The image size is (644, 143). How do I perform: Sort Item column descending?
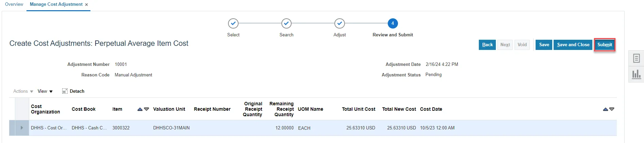[x=146, y=109]
